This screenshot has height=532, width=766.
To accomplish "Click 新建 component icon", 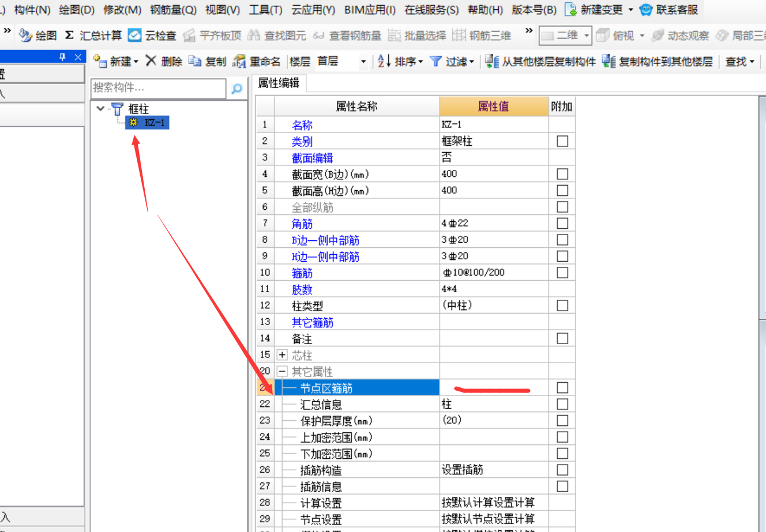I will pyautogui.click(x=100, y=61).
